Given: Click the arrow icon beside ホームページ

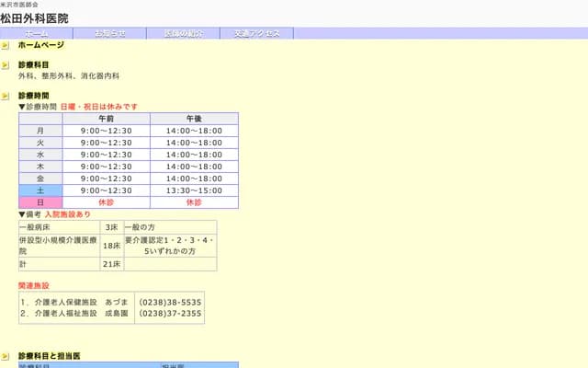Looking at the screenshot, I should pos(6,45).
